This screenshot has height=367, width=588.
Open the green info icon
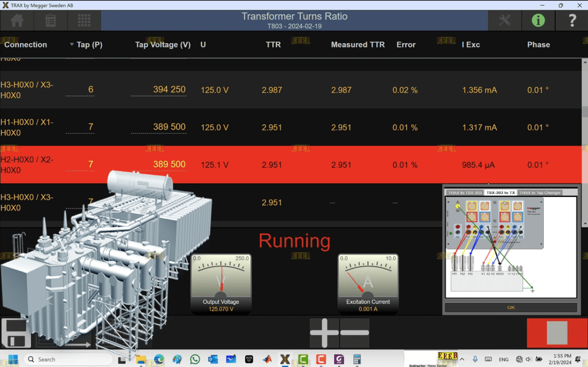point(538,20)
